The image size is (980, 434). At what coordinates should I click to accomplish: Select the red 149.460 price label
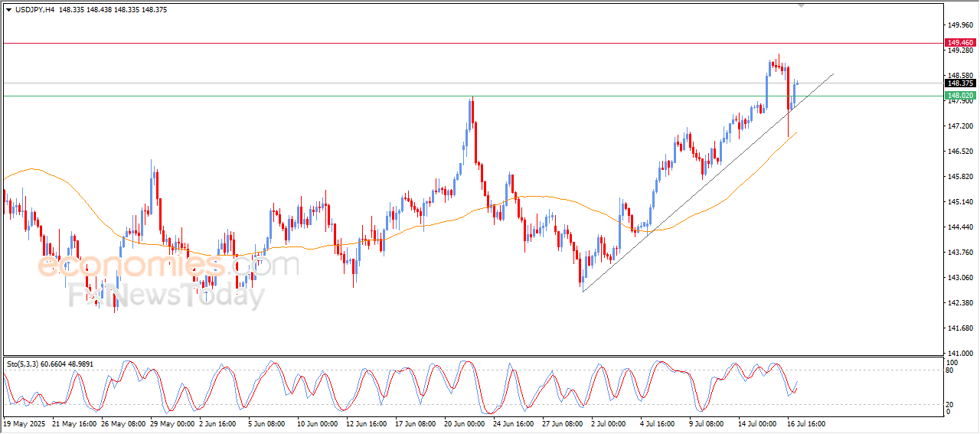(960, 43)
